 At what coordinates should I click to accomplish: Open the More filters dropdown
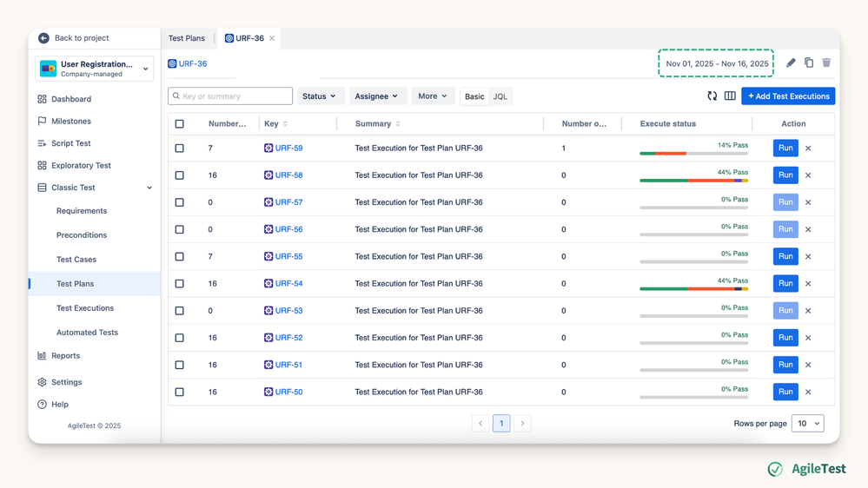tap(433, 96)
